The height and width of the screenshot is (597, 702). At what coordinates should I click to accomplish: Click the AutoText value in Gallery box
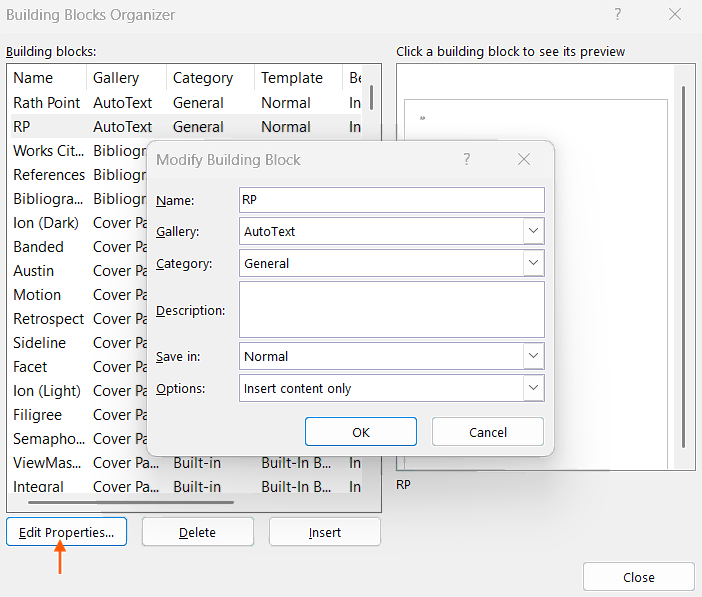tap(270, 232)
